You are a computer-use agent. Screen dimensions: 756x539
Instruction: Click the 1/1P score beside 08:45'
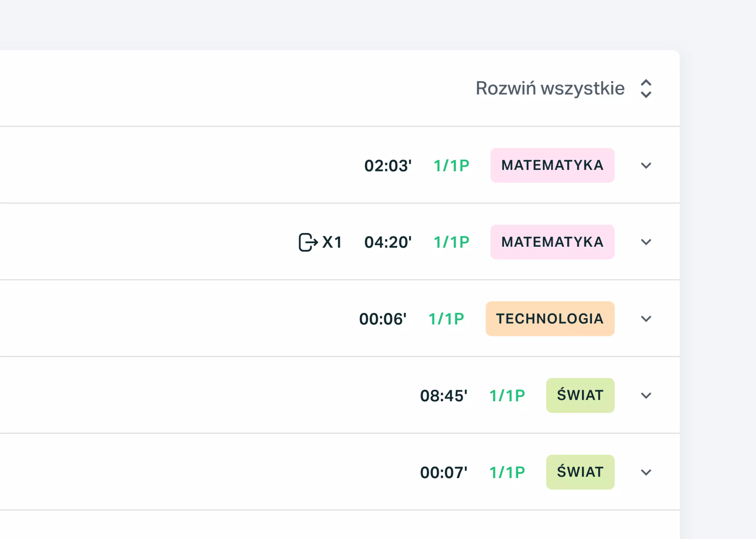tap(507, 396)
